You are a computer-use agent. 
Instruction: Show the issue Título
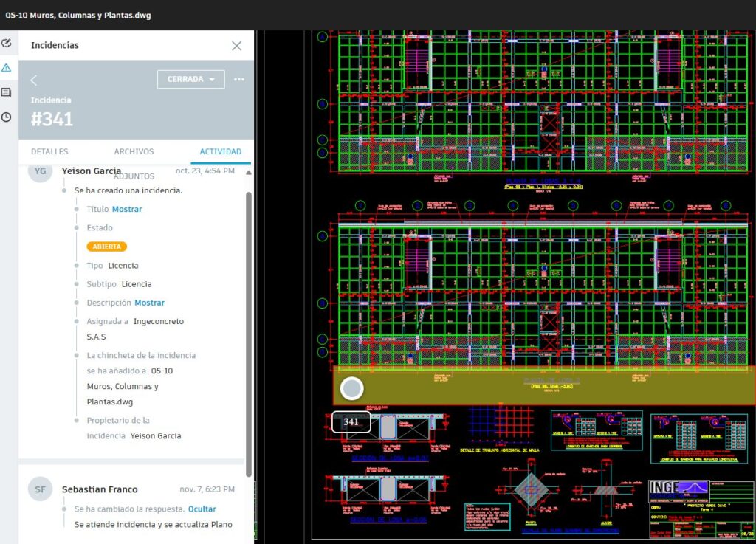click(x=127, y=209)
